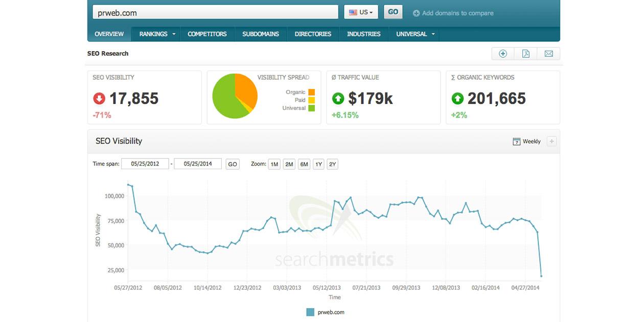The height and width of the screenshot is (322, 644).
Task: Expand the Rankings menu dropdown
Action: pyautogui.click(x=174, y=34)
